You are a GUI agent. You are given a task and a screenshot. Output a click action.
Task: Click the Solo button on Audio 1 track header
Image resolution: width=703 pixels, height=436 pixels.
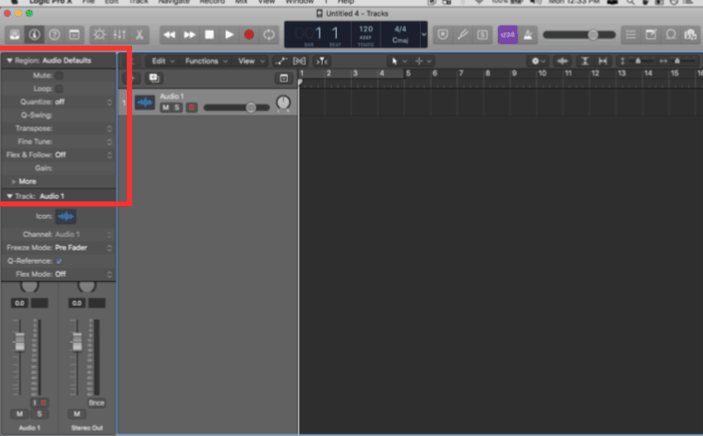point(177,107)
